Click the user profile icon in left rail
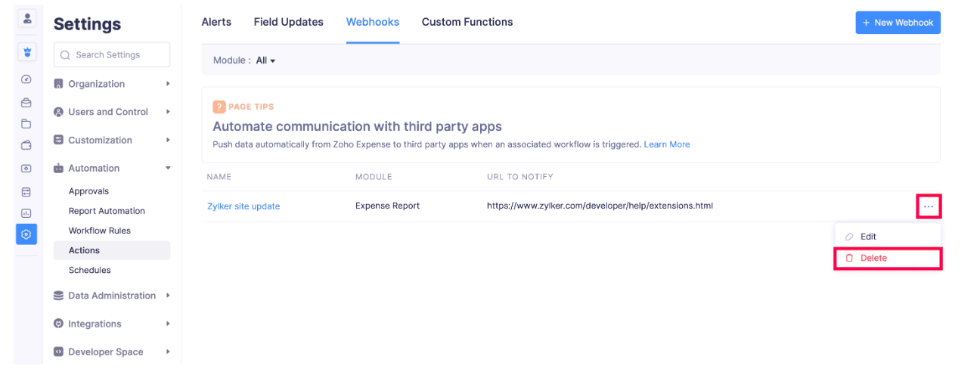Viewport: 980px width, 381px height. click(x=26, y=18)
